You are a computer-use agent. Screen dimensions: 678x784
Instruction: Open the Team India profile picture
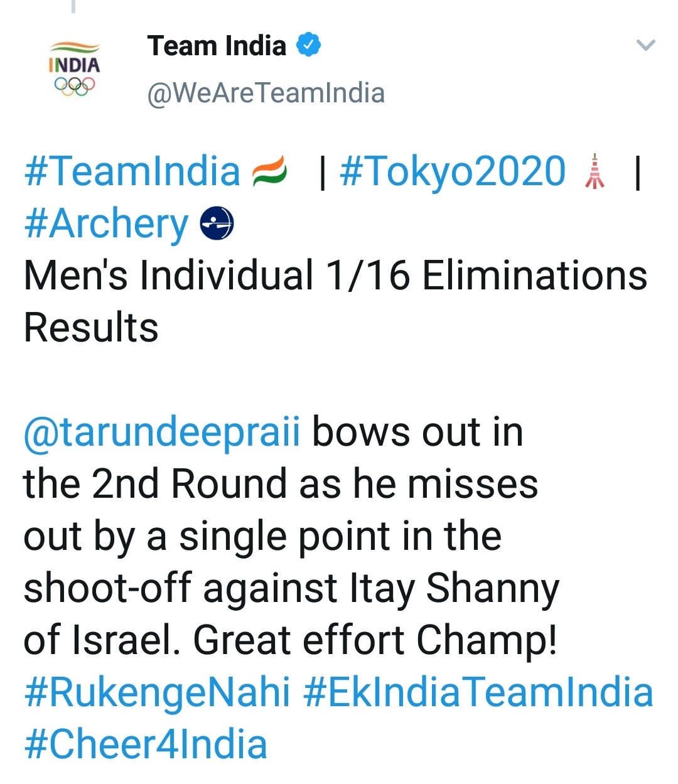74,69
